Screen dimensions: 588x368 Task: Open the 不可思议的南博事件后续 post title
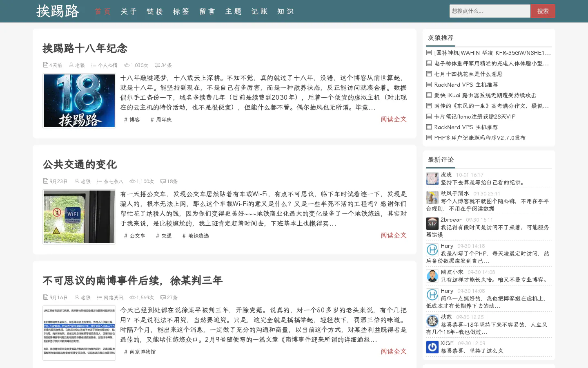coord(132,280)
